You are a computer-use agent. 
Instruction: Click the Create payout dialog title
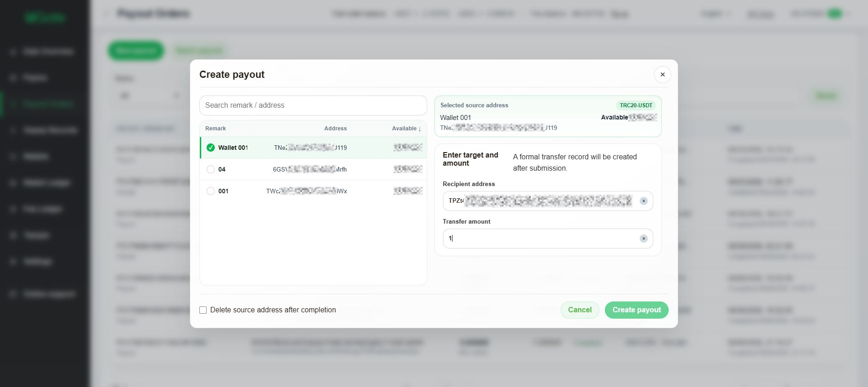[x=232, y=75]
